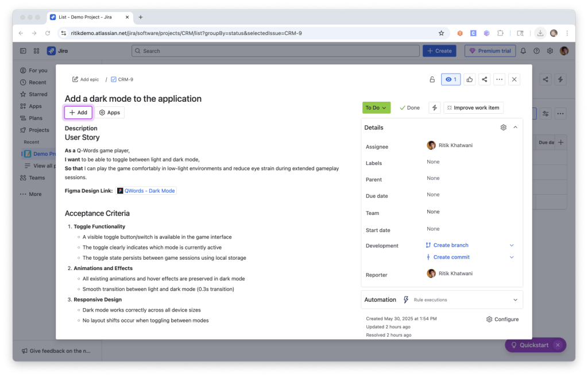The height and width of the screenshot is (377, 588).
Task: Open Jira notifications bell
Action: tap(523, 51)
